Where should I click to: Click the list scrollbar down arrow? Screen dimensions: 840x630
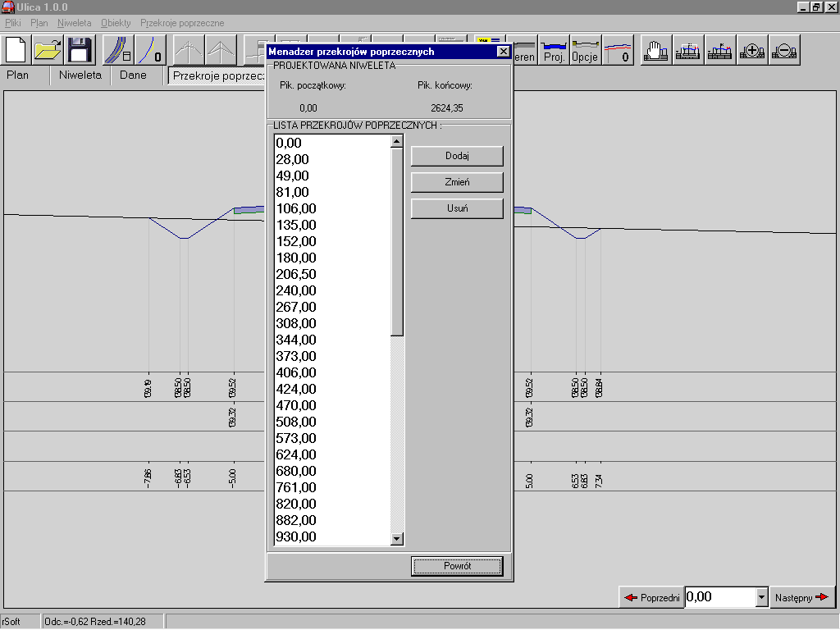pos(397,539)
